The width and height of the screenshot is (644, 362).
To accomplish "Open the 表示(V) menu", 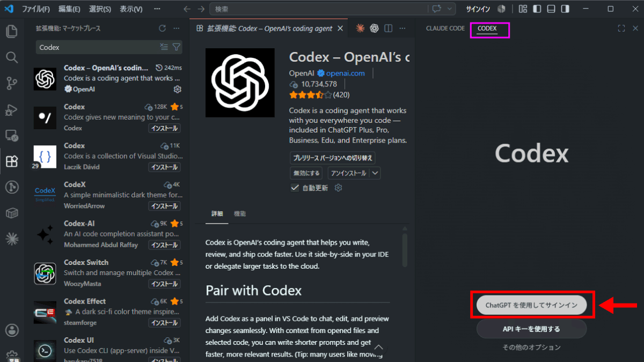I will tap(131, 9).
